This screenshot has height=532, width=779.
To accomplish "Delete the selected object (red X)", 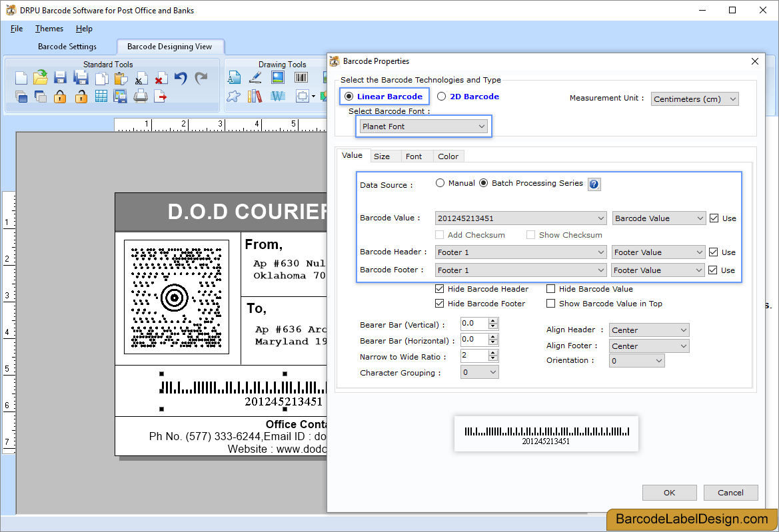I will coord(161,79).
